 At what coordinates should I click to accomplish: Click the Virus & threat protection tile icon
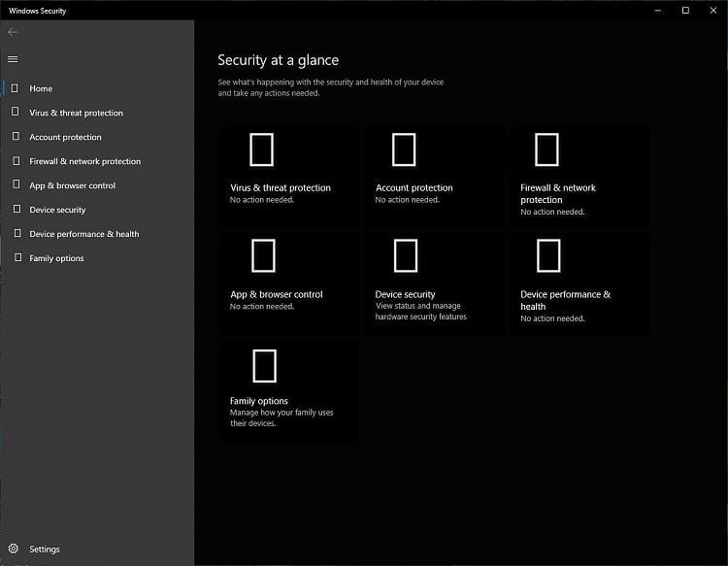pos(261,150)
